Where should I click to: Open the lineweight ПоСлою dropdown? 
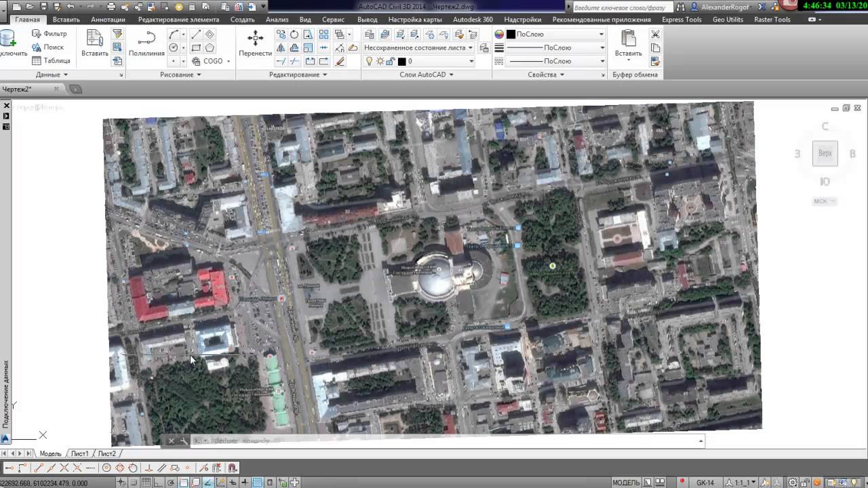[x=601, y=47]
